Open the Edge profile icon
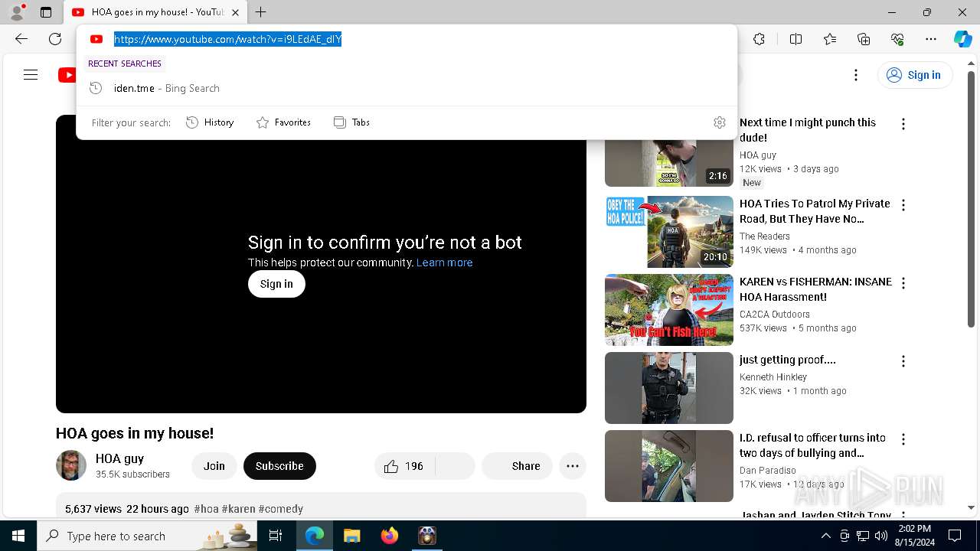980x551 pixels. coord(17,12)
